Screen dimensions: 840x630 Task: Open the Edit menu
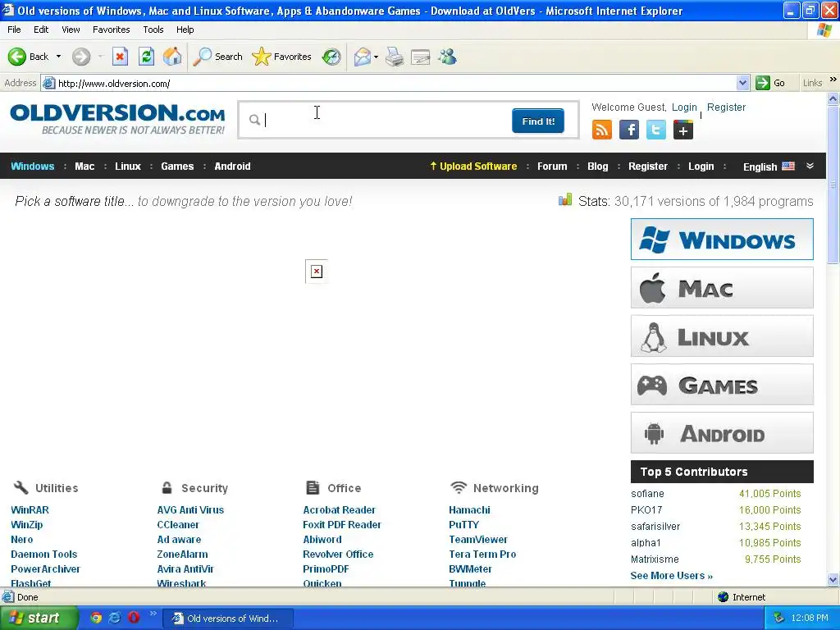tap(41, 30)
